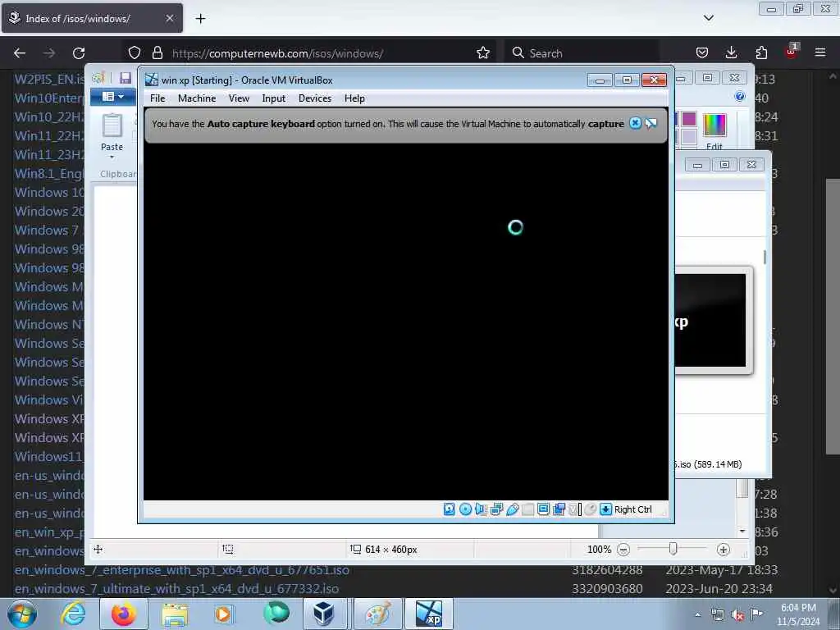This screenshot has width=840, height=630.
Task: Click the keyboard capture arrow icon
Action: 605,509
